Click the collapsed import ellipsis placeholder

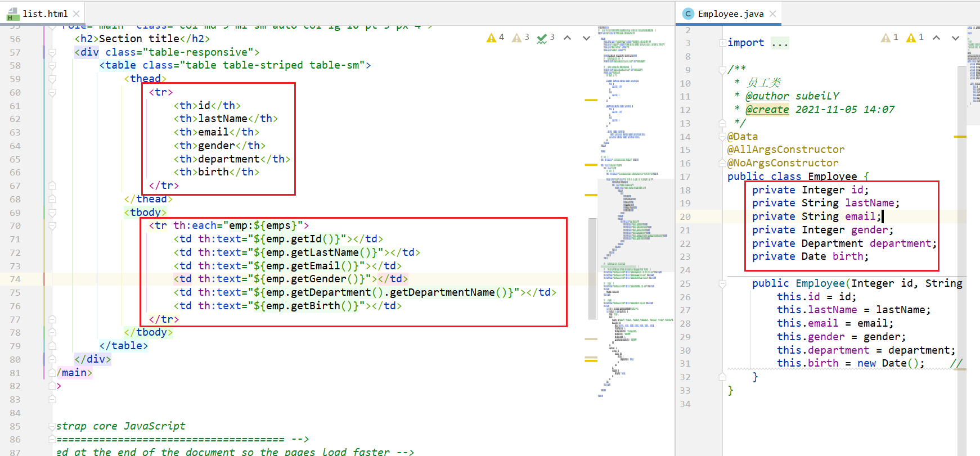click(780, 43)
